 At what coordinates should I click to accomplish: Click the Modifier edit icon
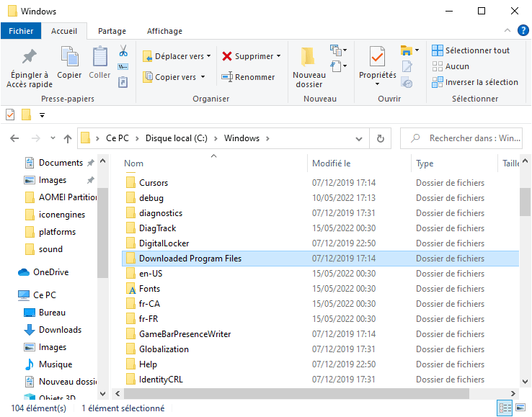pos(407,66)
